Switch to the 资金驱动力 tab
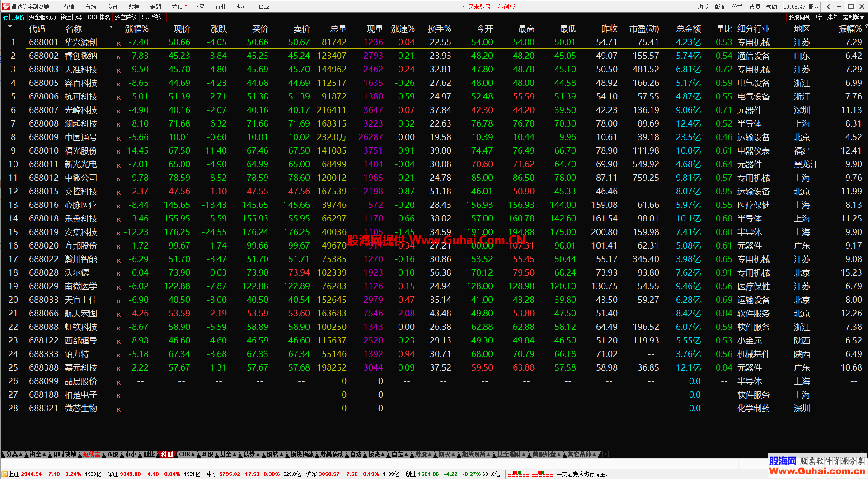The width and height of the screenshot is (868, 479). pos(42,17)
